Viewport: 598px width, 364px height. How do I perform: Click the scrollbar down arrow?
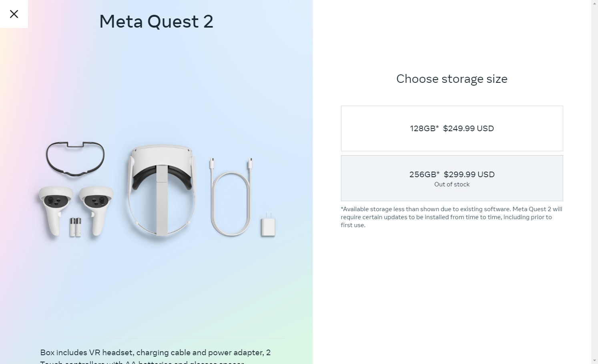pos(594,361)
